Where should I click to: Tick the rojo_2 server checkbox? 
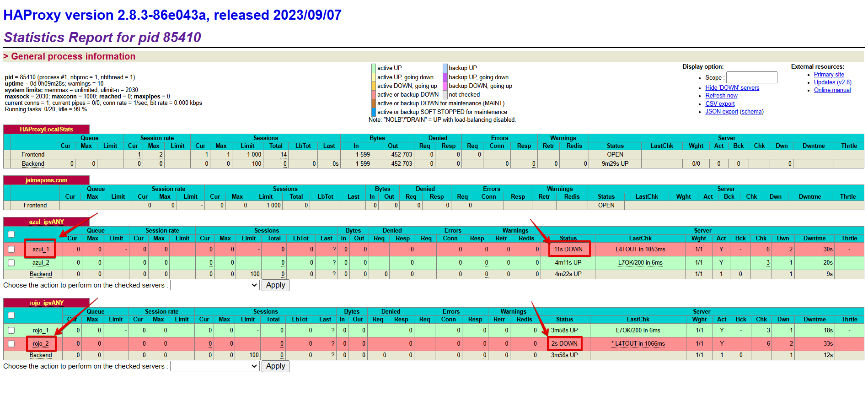tap(11, 344)
